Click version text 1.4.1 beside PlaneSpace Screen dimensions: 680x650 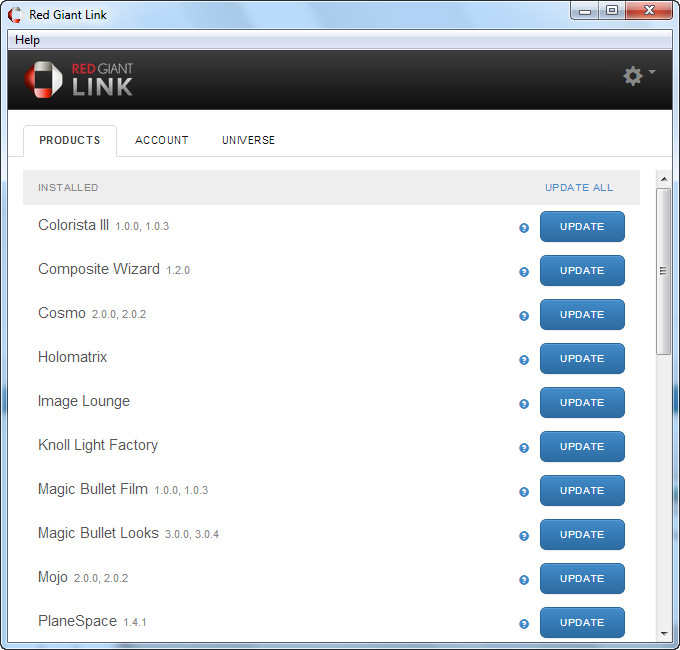(x=135, y=622)
